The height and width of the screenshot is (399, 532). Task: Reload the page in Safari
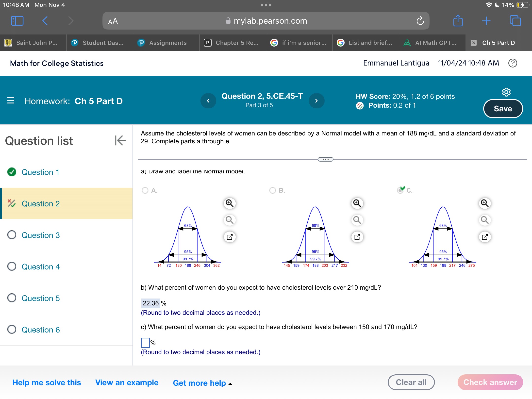point(420,21)
